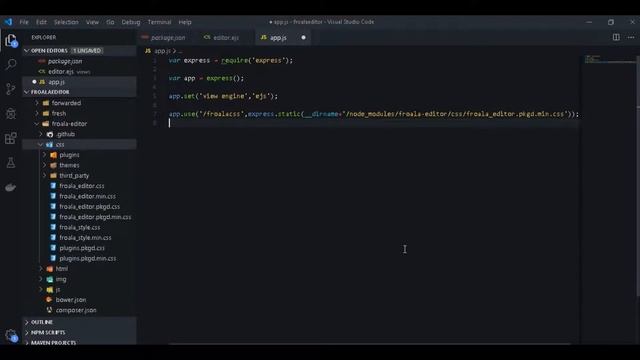Open plugins.pkgd.min.css file
Viewport: 640px width, 360px height.
coord(87,258)
